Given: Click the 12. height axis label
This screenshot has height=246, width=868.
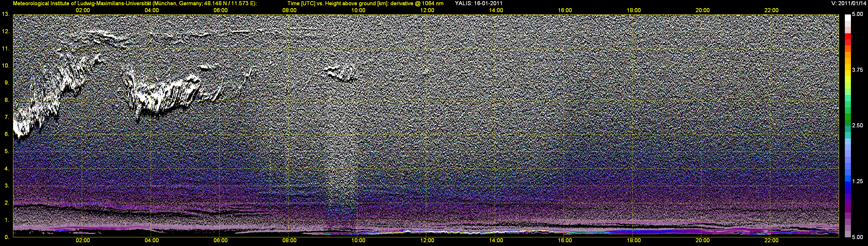Looking at the screenshot, I should tap(6, 31).
